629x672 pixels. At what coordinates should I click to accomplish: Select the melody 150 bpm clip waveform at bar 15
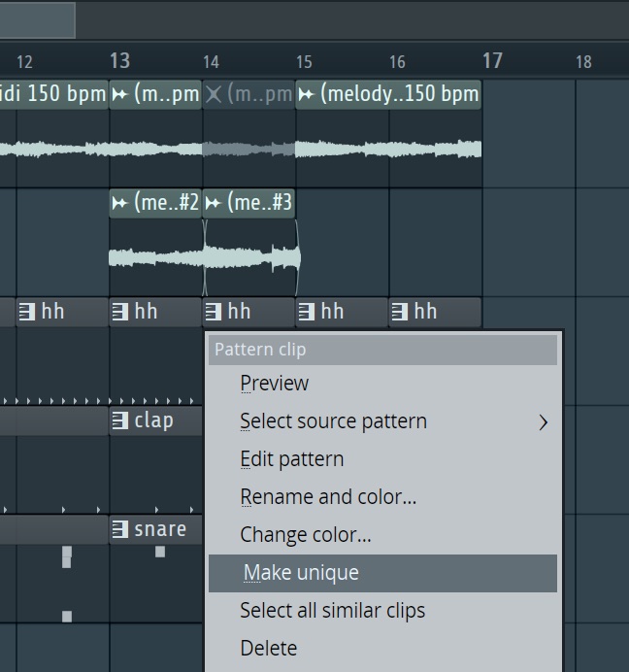(388, 150)
